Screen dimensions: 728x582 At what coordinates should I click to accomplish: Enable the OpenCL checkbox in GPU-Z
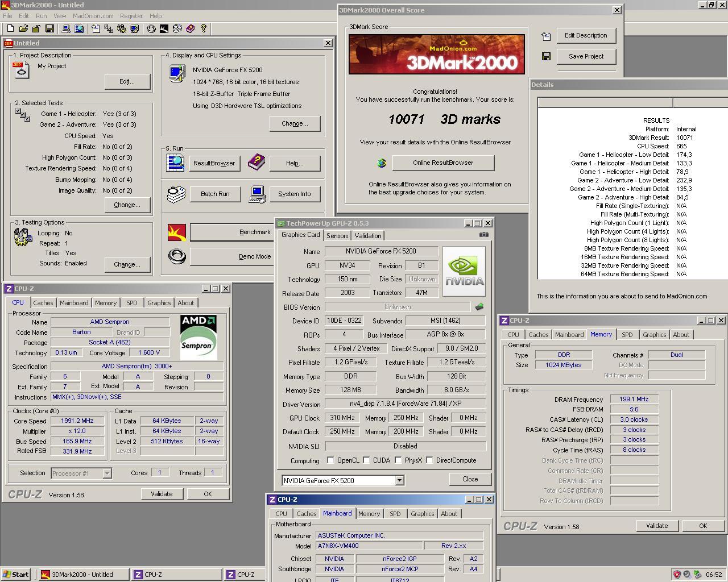point(330,460)
